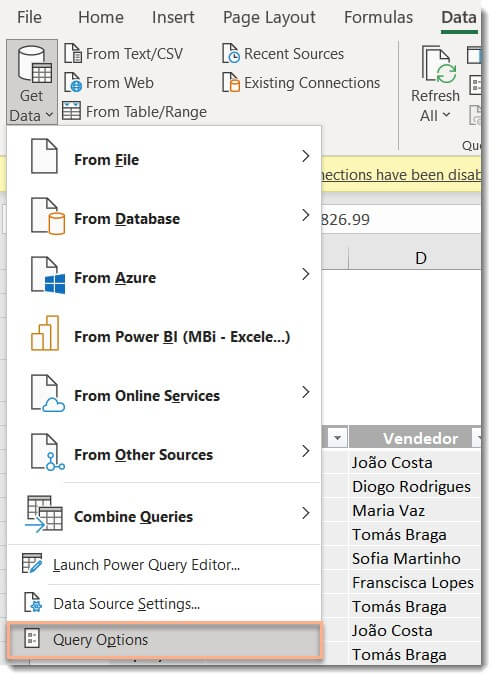Expand the From File submenu arrow
The image size is (496, 680).
[306, 157]
